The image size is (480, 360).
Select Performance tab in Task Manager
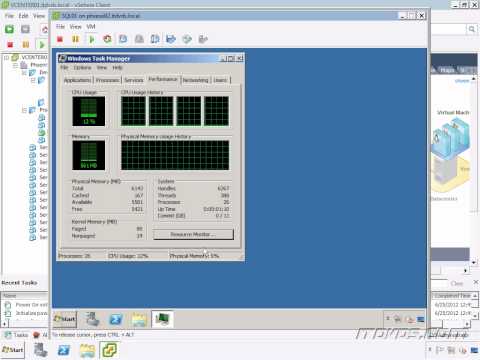pyautogui.click(x=163, y=79)
